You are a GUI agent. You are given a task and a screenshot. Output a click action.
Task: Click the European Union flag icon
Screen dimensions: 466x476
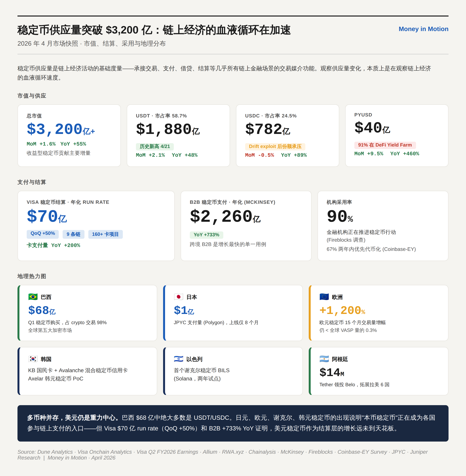point(324,297)
